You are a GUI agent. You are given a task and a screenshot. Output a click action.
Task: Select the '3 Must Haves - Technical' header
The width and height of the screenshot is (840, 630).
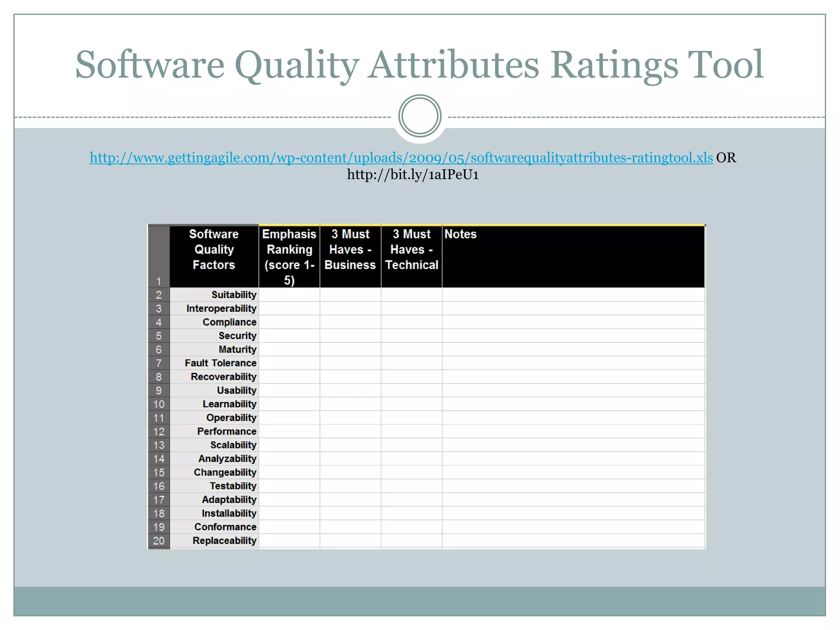(412, 257)
